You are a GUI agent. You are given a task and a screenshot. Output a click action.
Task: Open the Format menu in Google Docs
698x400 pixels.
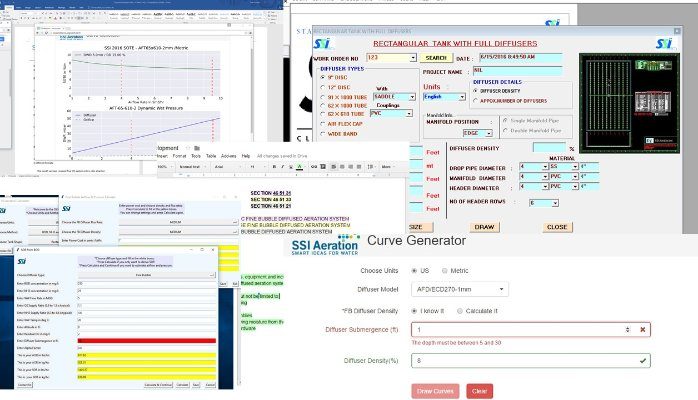(x=179, y=156)
